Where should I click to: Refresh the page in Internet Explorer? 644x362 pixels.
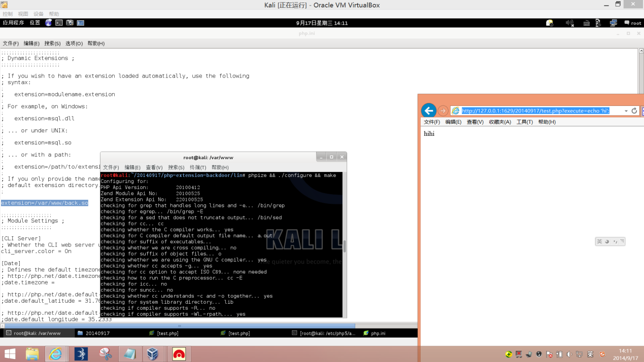(x=634, y=111)
